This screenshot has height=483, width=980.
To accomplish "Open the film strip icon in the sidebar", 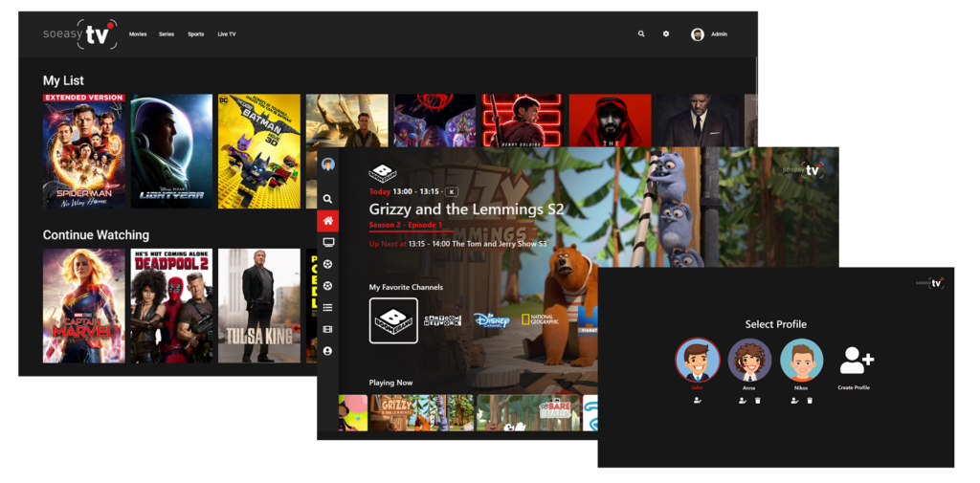I will click(x=327, y=329).
